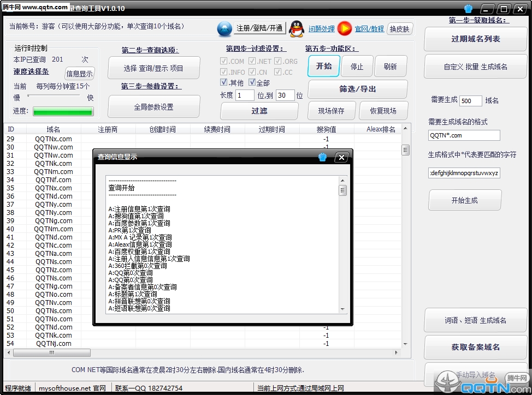Toggle the 其他 checkbox
532x395 pixels.
coord(224,82)
